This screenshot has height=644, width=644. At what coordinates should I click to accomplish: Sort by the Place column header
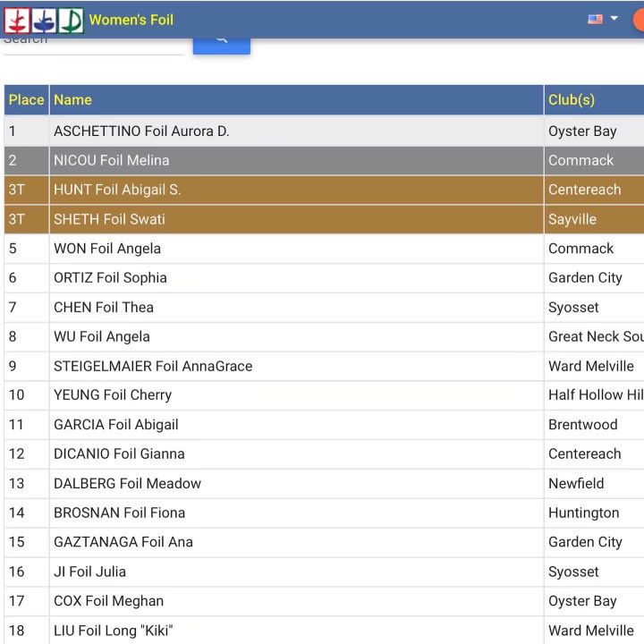(26, 100)
